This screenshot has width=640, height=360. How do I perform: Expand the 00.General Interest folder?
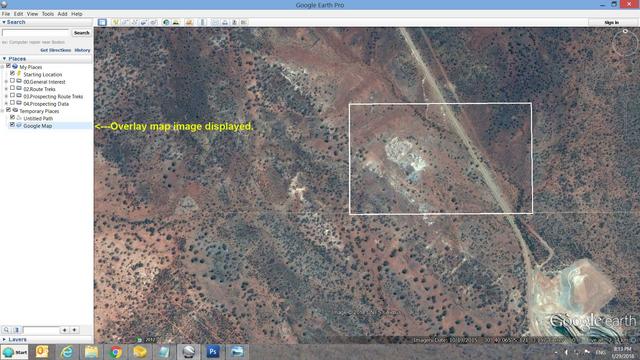pyautogui.click(x=6, y=82)
